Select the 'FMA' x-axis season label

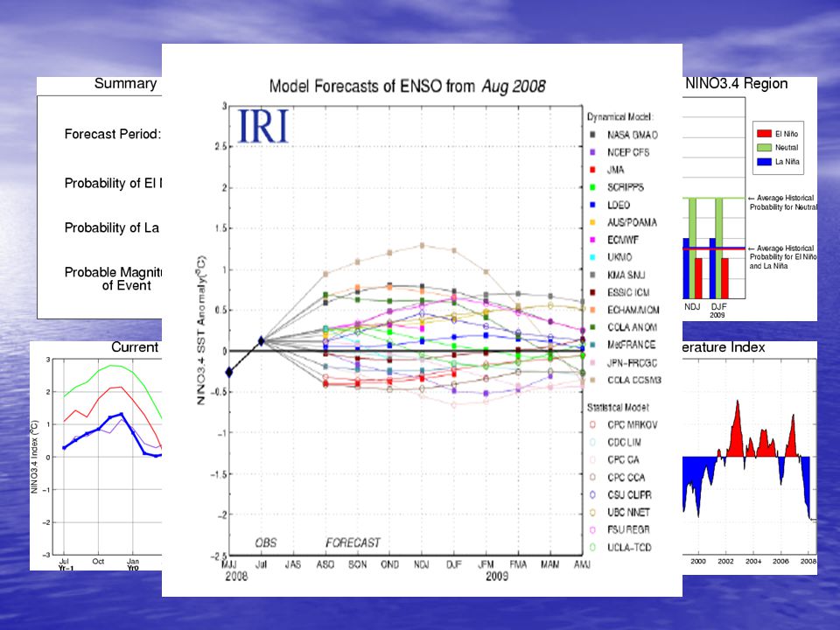[x=518, y=564]
